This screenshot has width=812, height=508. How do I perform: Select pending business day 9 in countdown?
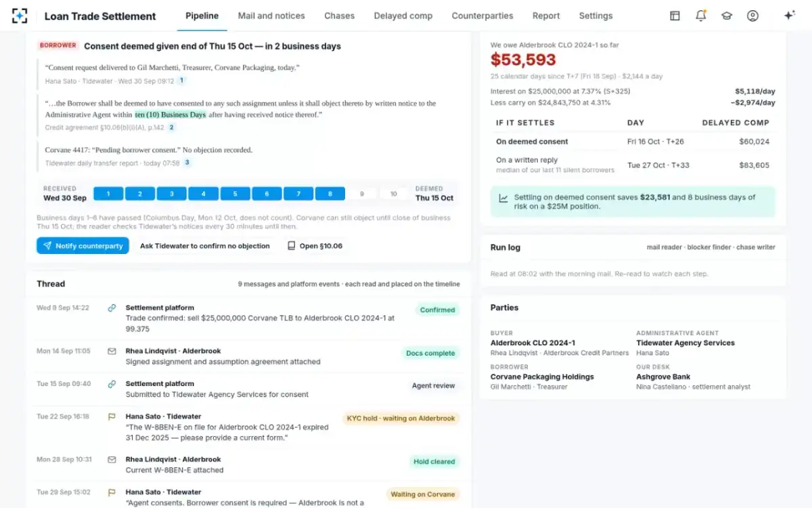362,194
